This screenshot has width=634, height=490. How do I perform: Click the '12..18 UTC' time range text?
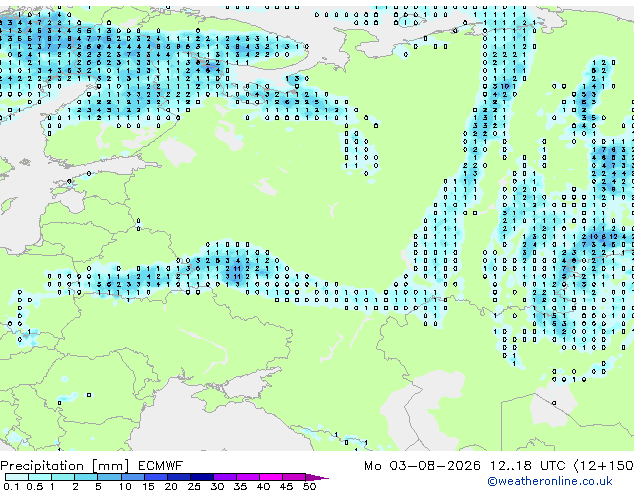click(x=528, y=465)
